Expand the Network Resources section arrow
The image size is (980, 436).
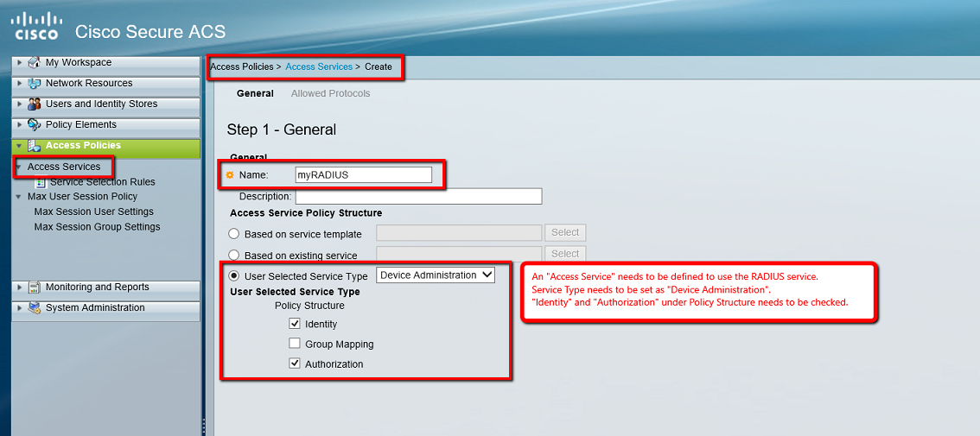(20, 84)
